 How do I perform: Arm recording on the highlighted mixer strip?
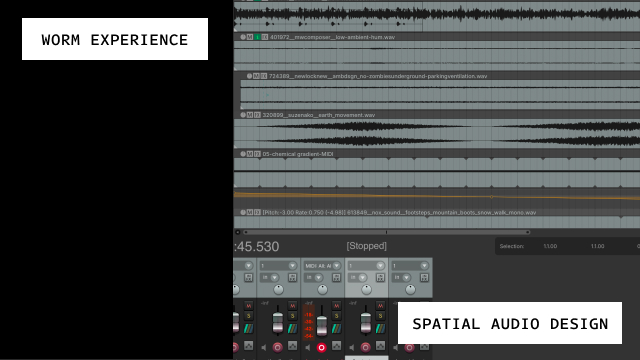pos(366,348)
